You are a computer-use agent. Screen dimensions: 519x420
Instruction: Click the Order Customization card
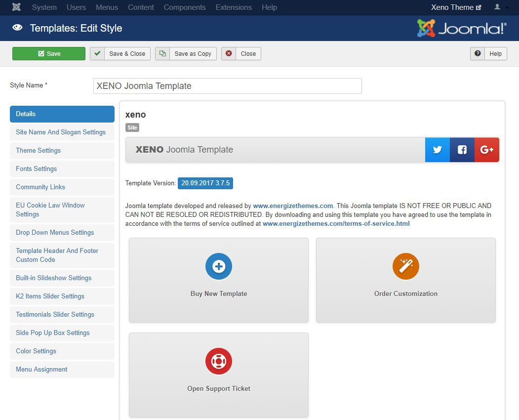click(406, 280)
